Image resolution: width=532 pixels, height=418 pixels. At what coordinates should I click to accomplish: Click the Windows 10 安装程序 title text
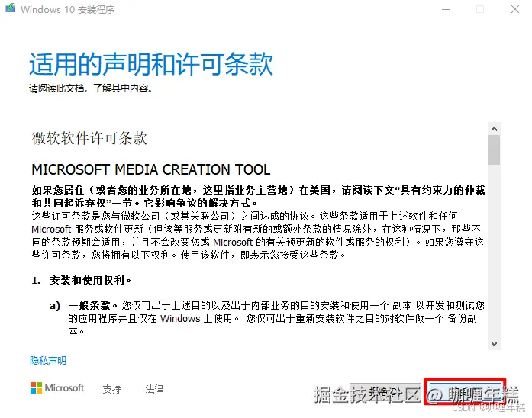point(67,9)
